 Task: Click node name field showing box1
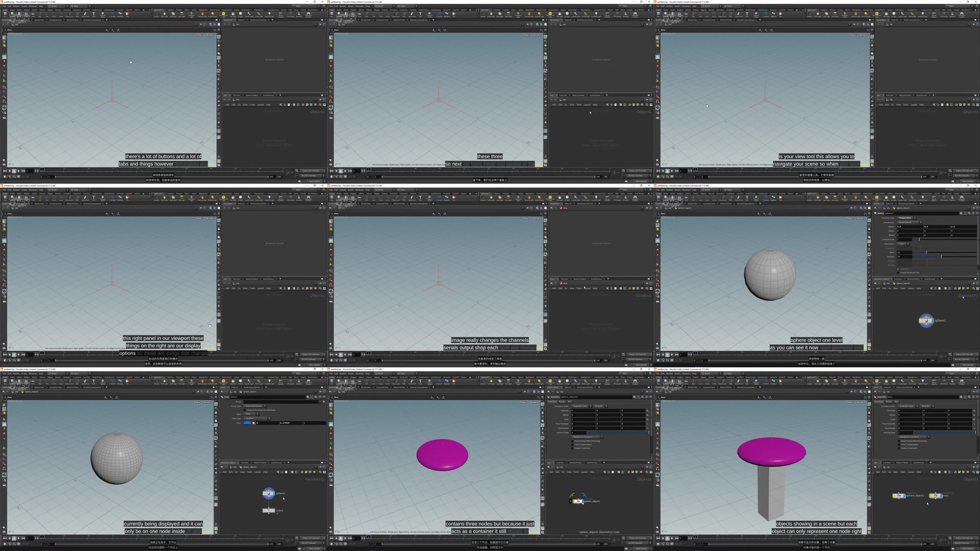[x=923, y=397]
